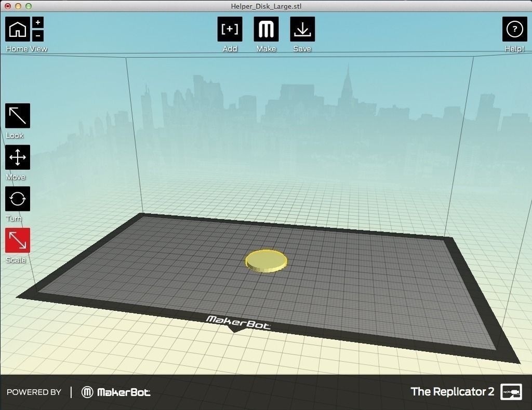
Task: Select the Look arrow tool
Action: point(18,116)
